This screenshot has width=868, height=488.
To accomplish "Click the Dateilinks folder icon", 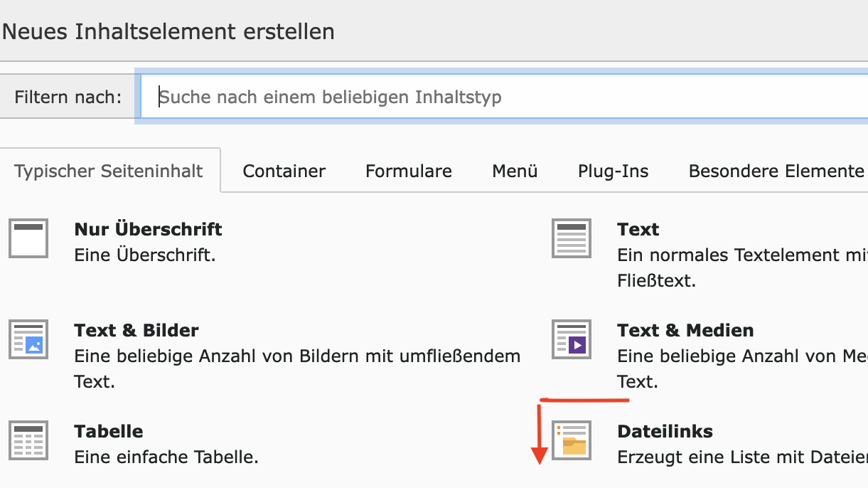I will (x=572, y=440).
